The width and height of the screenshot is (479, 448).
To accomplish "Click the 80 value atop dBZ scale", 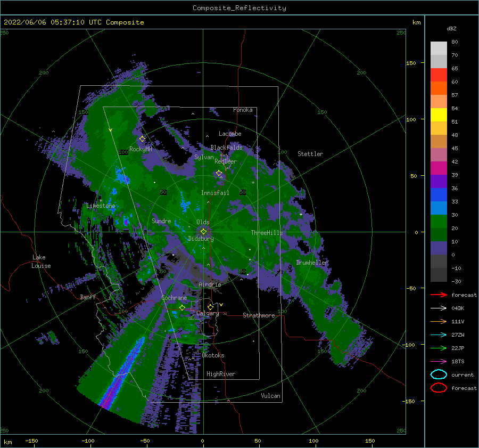I will coord(455,42).
